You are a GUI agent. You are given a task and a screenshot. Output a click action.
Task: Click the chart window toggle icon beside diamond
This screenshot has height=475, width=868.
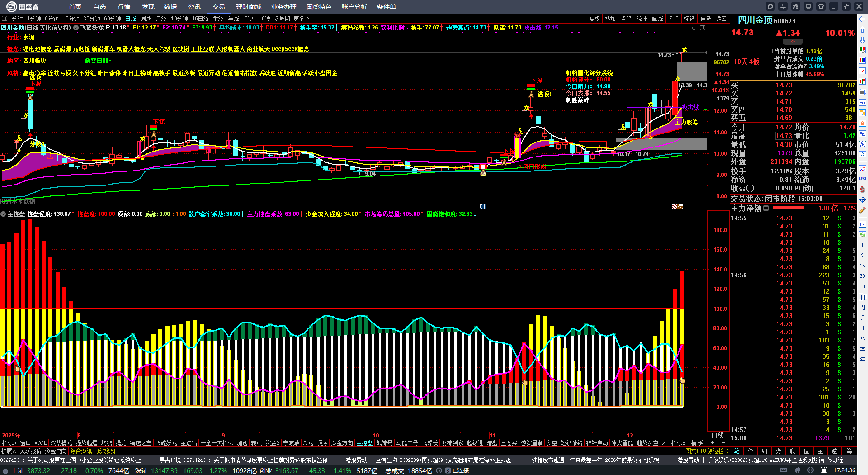(703, 28)
